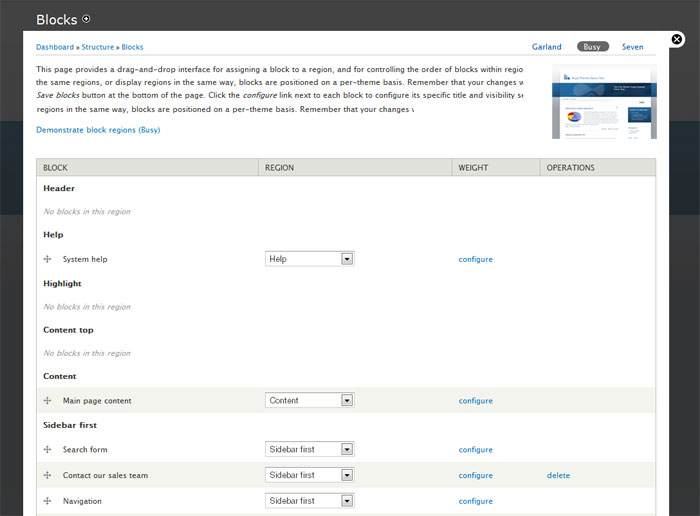Click the Busy theme preview thumbnail
The height and width of the screenshot is (516, 700).
tap(604, 102)
